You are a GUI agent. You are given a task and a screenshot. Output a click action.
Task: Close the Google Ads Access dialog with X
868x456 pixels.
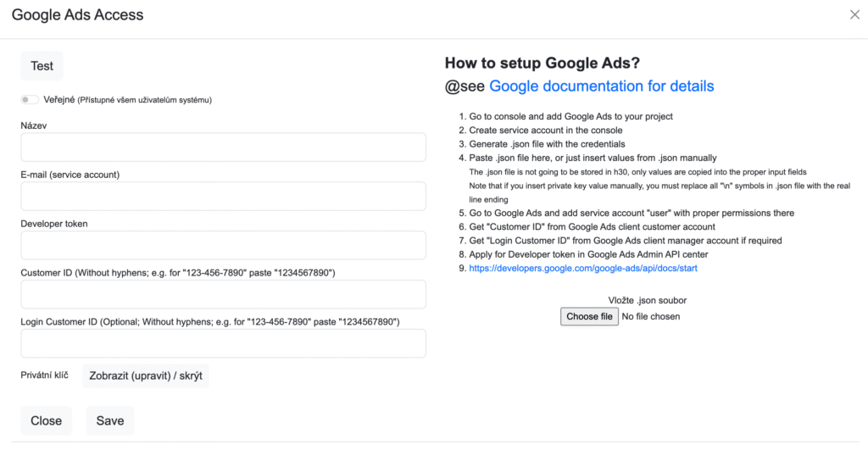point(854,14)
